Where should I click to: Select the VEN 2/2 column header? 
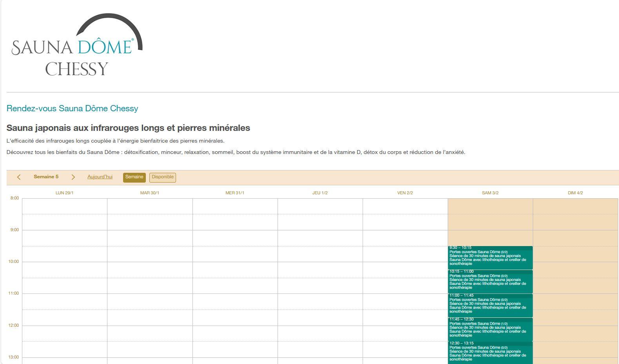tap(405, 193)
